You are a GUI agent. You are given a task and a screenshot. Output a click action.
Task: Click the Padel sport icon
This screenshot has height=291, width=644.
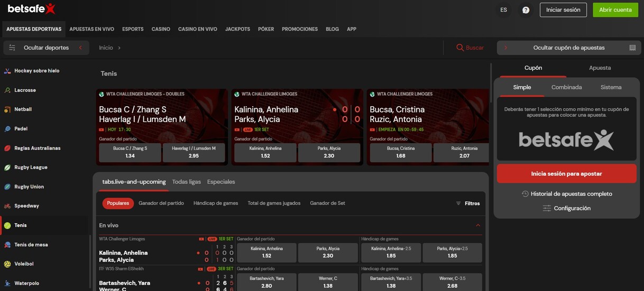[x=7, y=129]
